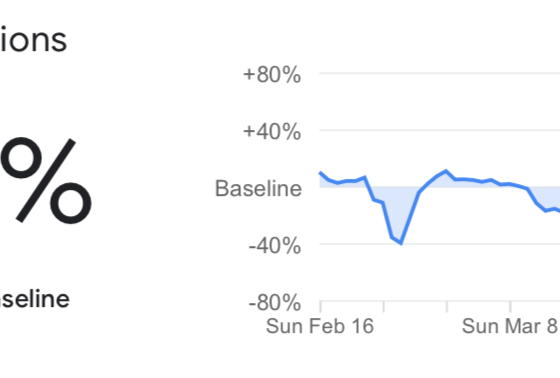Click the partial heading text ending in 'ions'

coord(33,40)
